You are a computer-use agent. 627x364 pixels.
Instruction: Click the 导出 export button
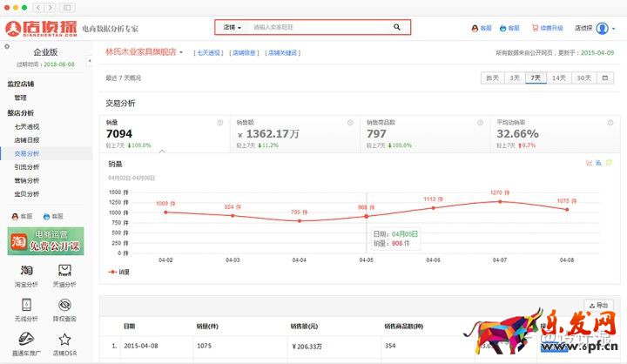(598, 306)
